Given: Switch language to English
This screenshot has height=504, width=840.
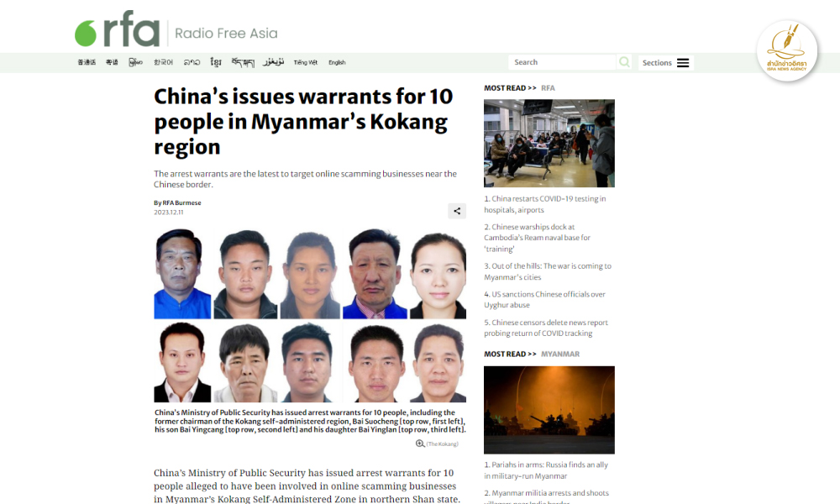Looking at the screenshot, I should (337, 63).
